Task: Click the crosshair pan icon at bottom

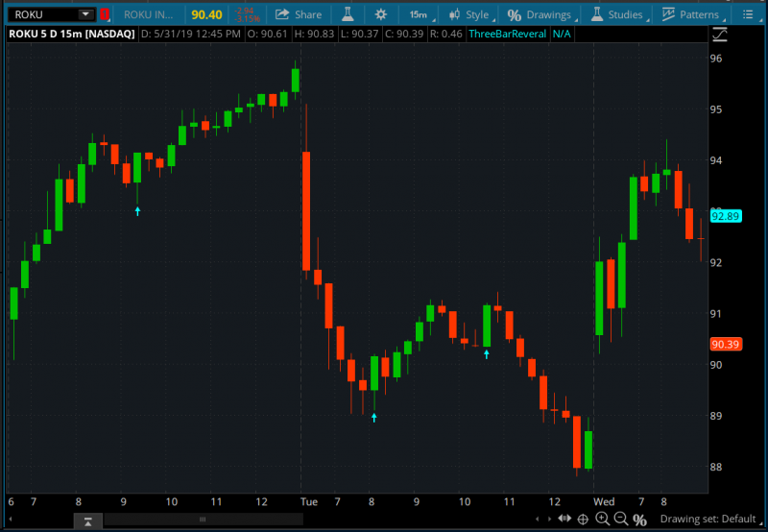Action: (583, 520)
